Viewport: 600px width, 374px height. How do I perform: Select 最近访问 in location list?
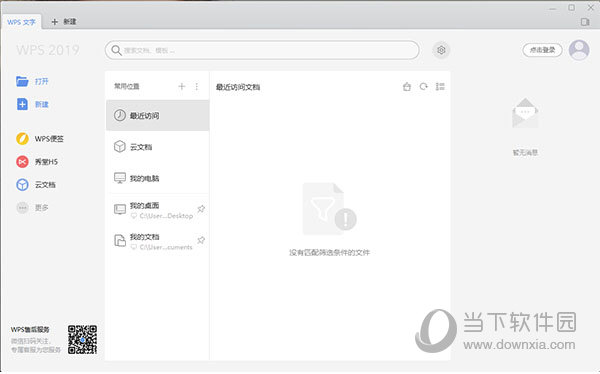[x=158, y=115]
